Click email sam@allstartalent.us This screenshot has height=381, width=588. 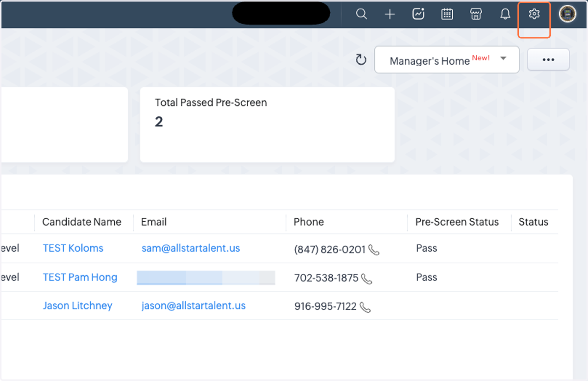point(191,248)
